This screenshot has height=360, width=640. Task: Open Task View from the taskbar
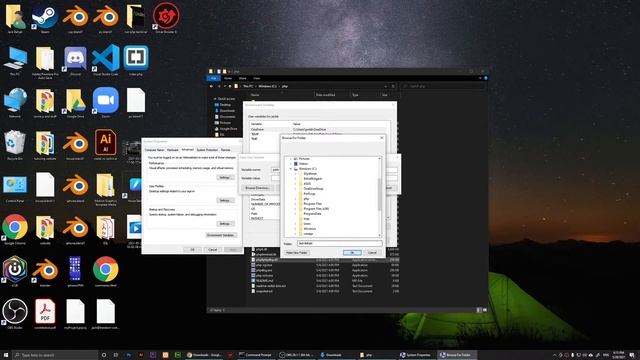coord(116,355)
